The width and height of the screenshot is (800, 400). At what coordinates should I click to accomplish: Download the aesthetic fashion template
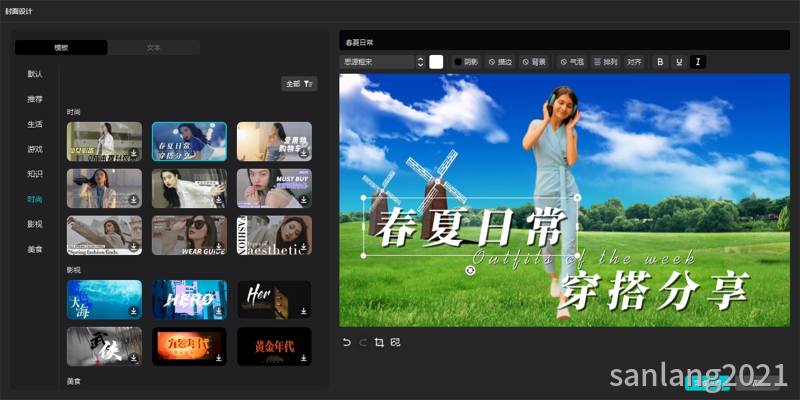click(304, 247)
